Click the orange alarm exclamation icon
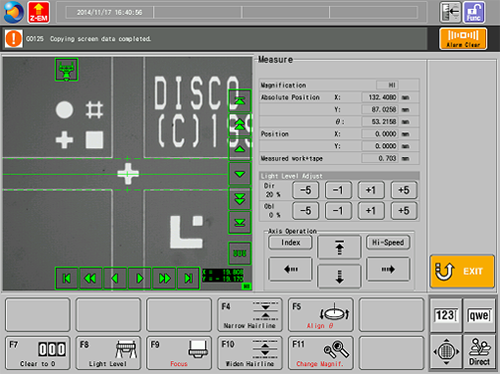Screen dimensions: 500x374 point(14,39)
